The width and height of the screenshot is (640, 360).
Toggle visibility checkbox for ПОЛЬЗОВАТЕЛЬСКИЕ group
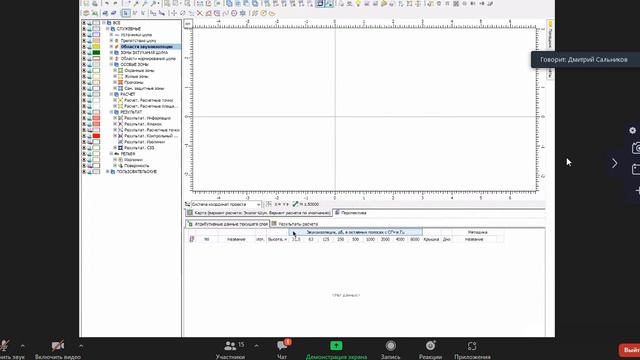[x=84, y=172]
